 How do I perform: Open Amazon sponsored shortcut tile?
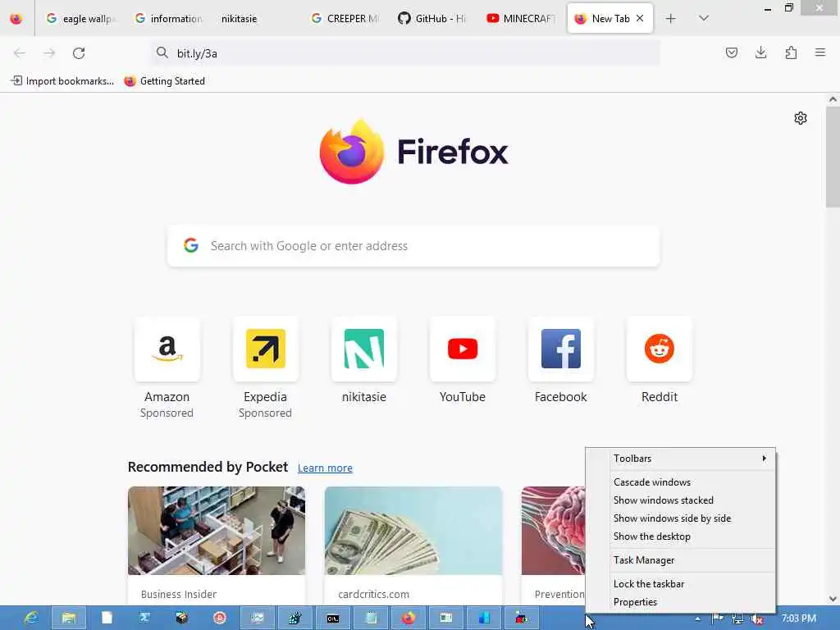tap(167, 349)
